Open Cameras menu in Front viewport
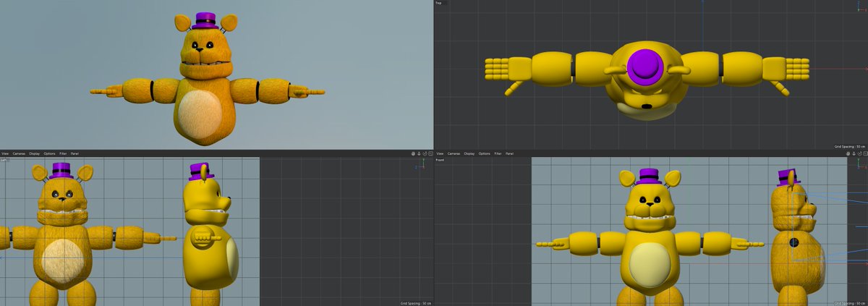Viewport: 868px width, 306px height. pos(454,153)
